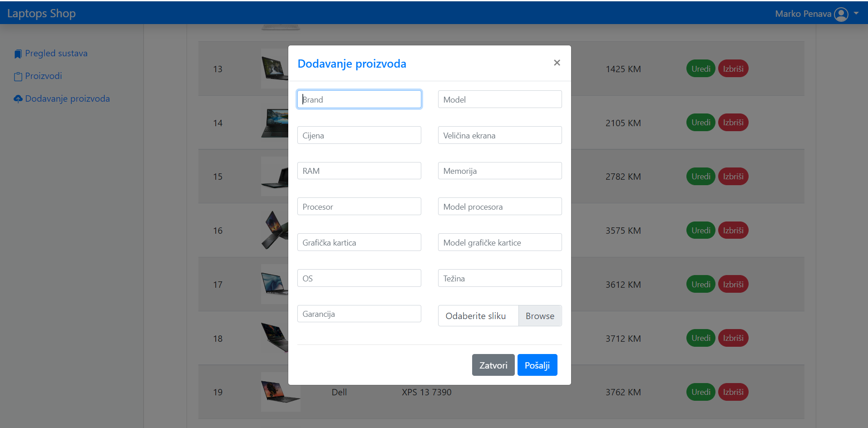The height and width of the screenshot is (428, 868).
Task: Close the Dodavanje proizvoda dialog via X
Action: coord(557,63)
